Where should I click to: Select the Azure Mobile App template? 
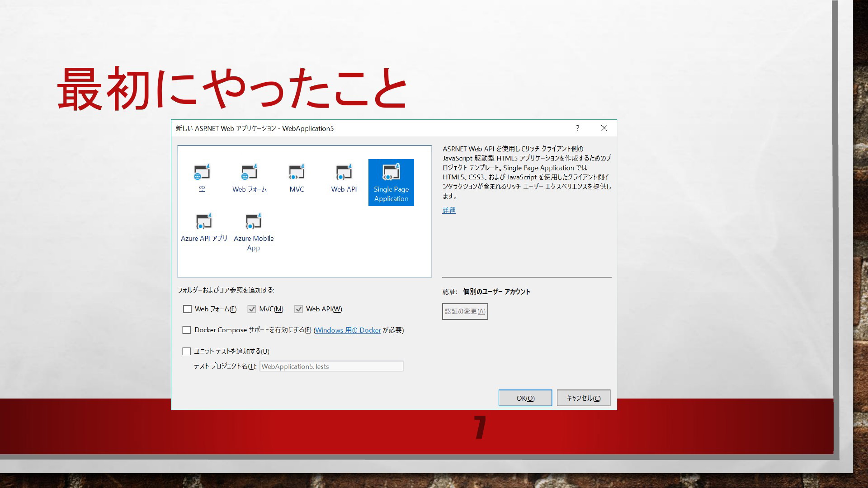tap(253, 232)
